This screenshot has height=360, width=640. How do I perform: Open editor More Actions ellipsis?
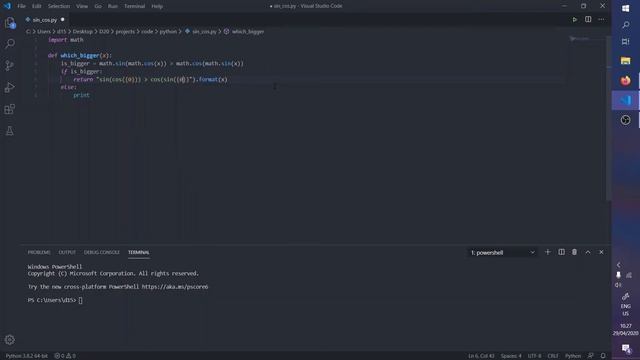click(x=601, y=20)
